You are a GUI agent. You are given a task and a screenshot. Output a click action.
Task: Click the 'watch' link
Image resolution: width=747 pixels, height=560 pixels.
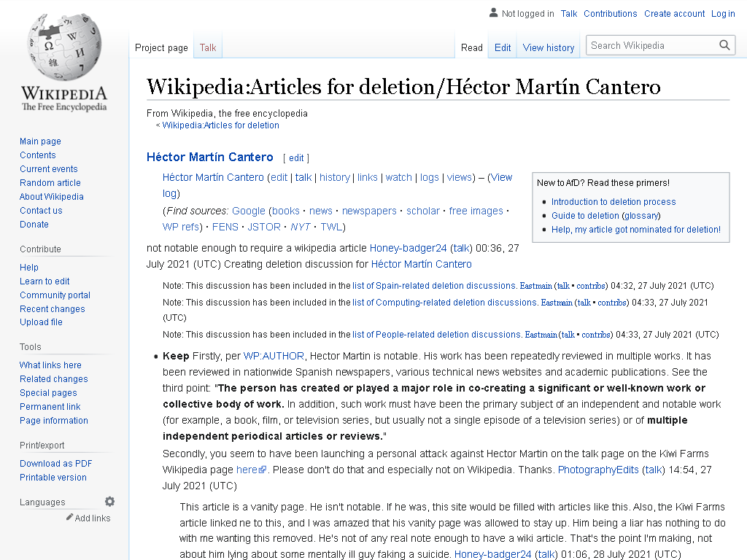398,177
